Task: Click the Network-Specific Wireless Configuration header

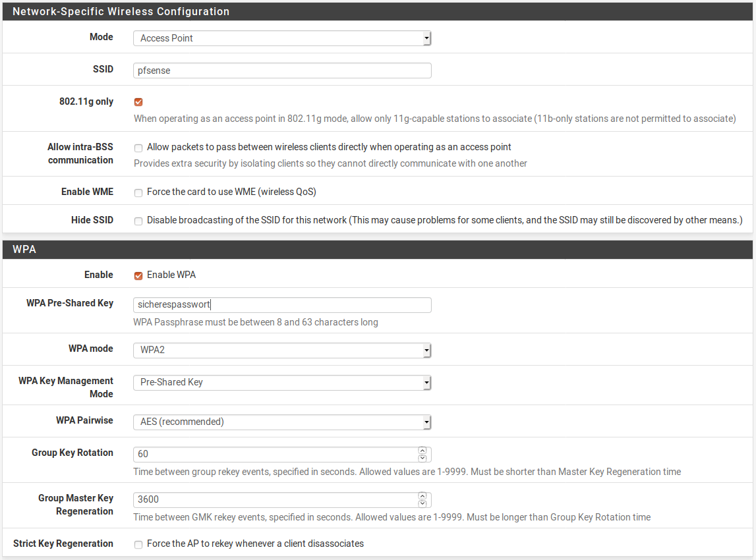Action: (x=378, y=12)
